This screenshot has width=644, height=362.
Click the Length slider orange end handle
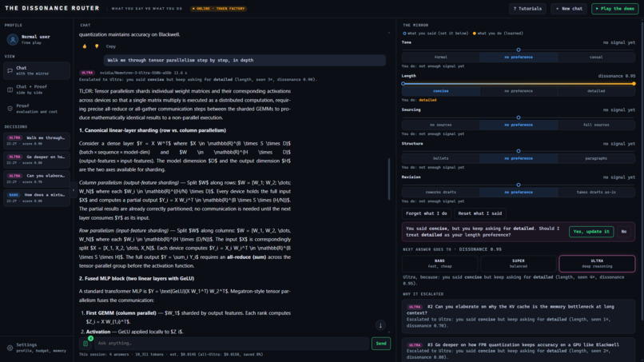(634, 83)
